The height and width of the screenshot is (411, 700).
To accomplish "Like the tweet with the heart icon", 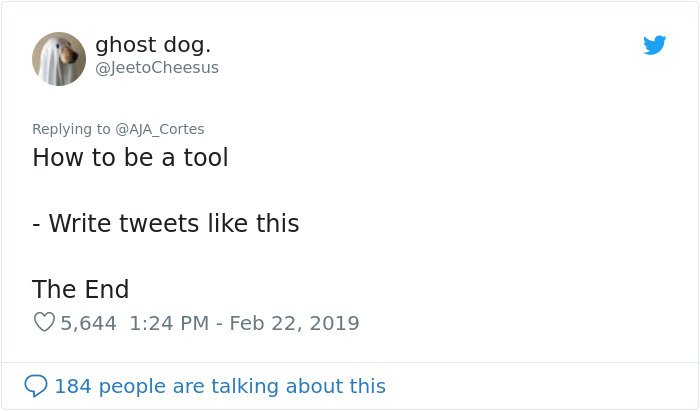I will pos(44,322).
